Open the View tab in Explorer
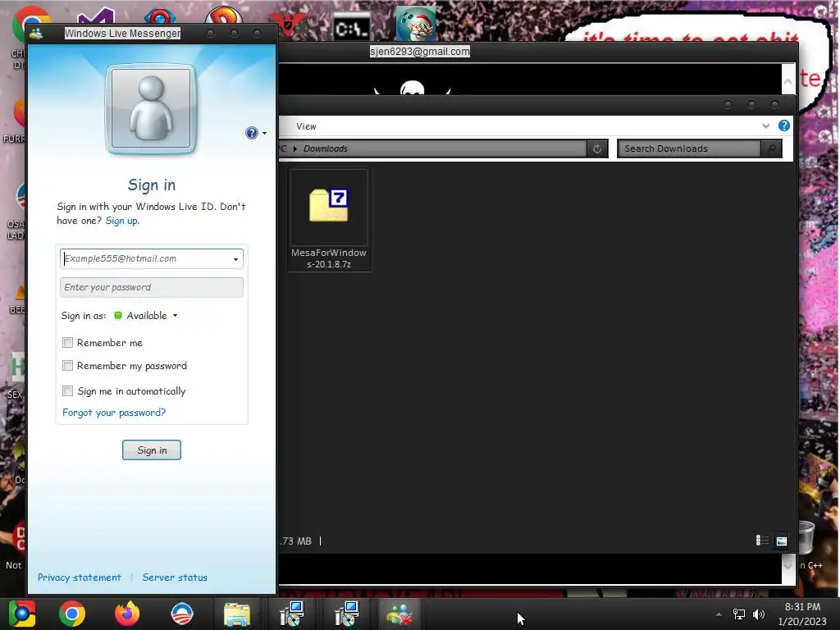 tap(306, 126)
